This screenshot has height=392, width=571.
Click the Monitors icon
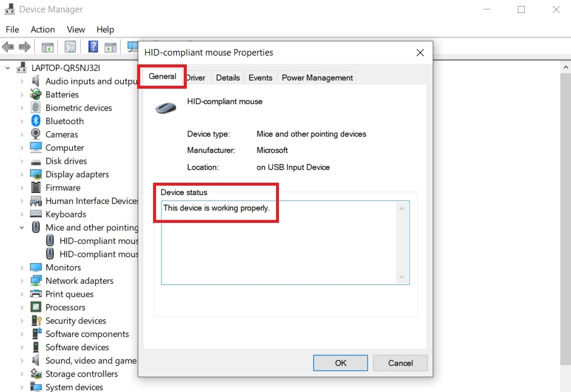(x=35, y=267)
